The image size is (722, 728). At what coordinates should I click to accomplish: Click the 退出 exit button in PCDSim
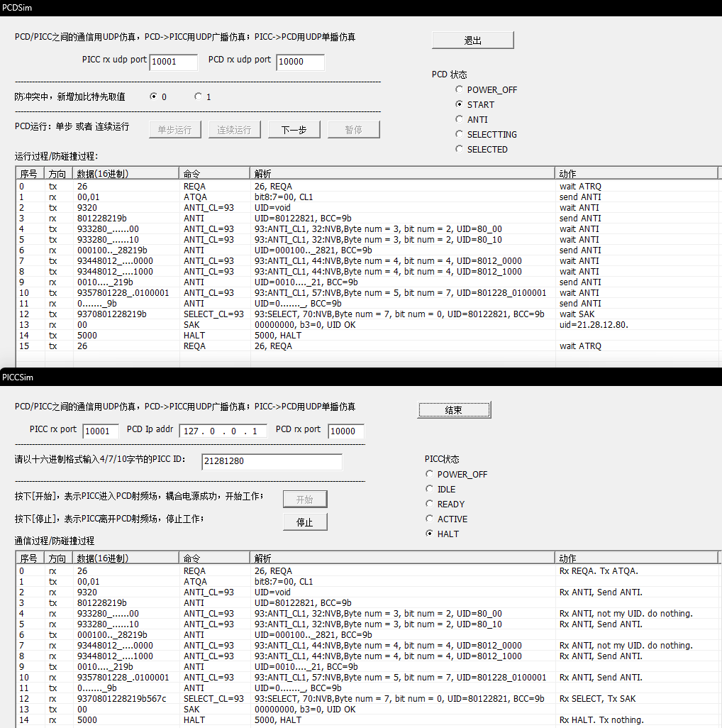[x=472, y=40]
